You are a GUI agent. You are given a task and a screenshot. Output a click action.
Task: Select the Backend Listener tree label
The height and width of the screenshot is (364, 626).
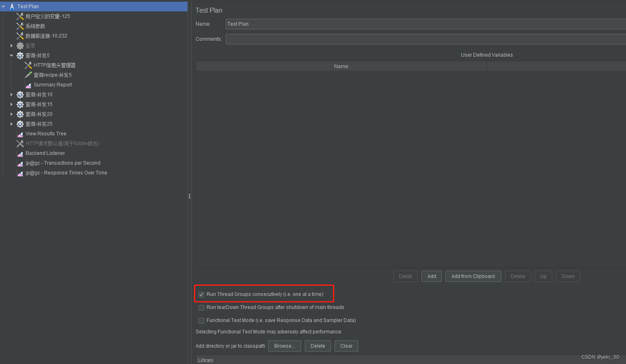(45, 153)
